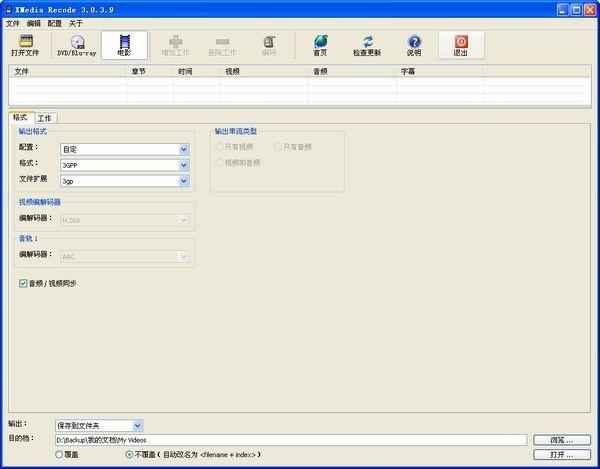Open the 关于 (About) menu
Viewport: 600px width, 469px height.
click(76, 23)
